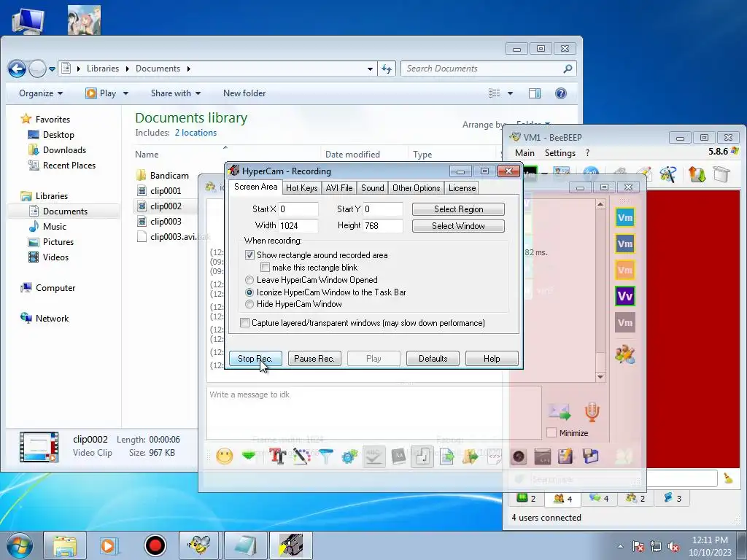Click the send folder green arrow icon
The image size is (747, 560).
tap(471, 456)
